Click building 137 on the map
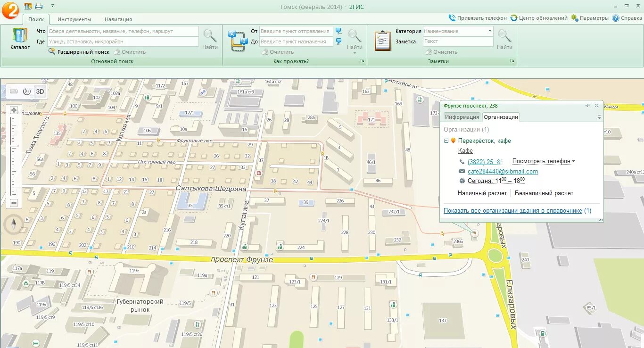Screen dimensions: 644x348 coord(443,321)
